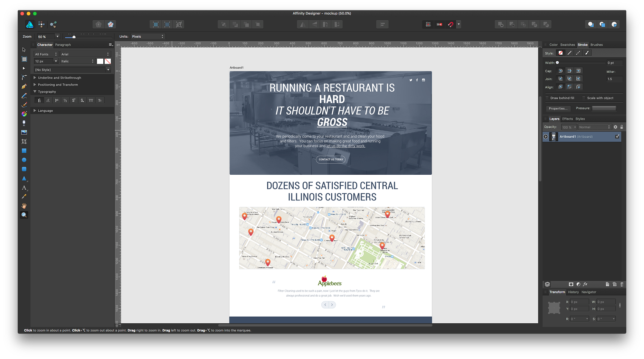Switch to the Pixel persona icon
The width and height of the screenshot is (644, 359).
point(42,24)
